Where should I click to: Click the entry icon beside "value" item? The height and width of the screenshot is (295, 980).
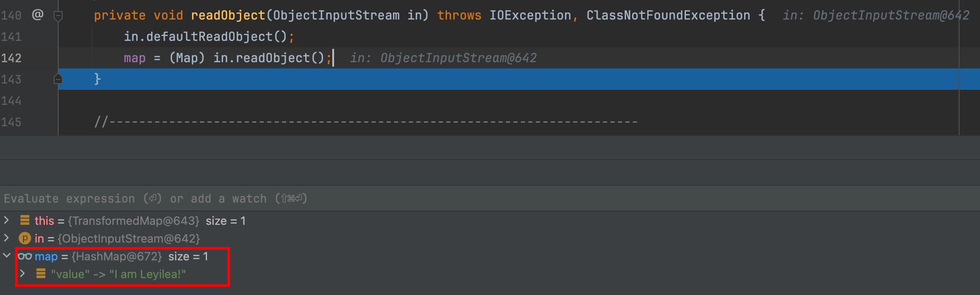point(41,274)
